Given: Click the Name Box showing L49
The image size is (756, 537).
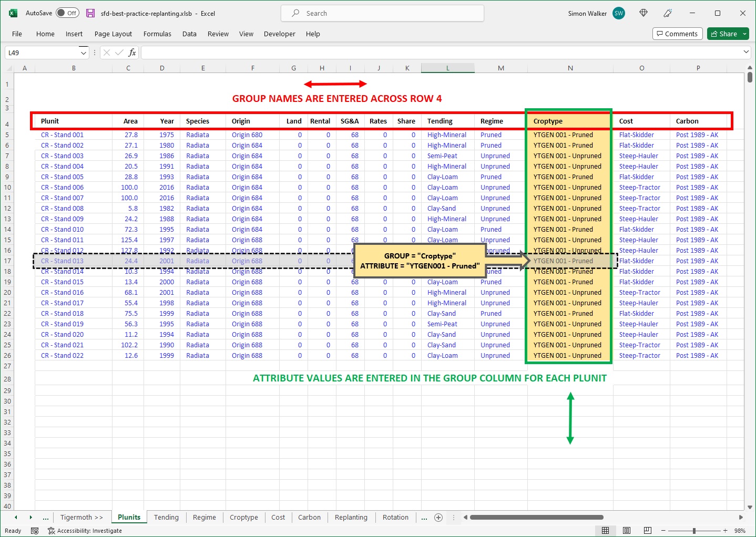Looking at the screenshot, I should (42, 53).
